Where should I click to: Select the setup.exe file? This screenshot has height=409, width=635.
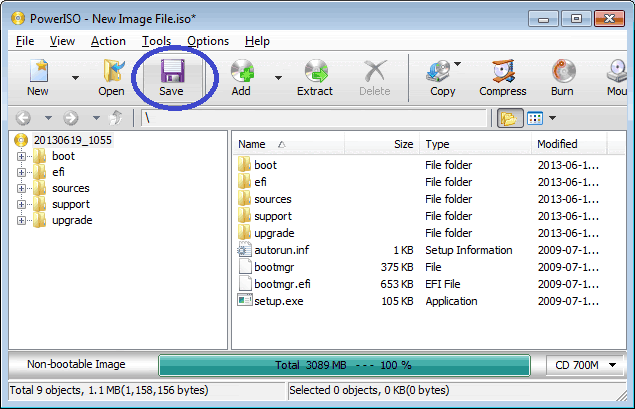pyautogui.click(x=279, y=301)
